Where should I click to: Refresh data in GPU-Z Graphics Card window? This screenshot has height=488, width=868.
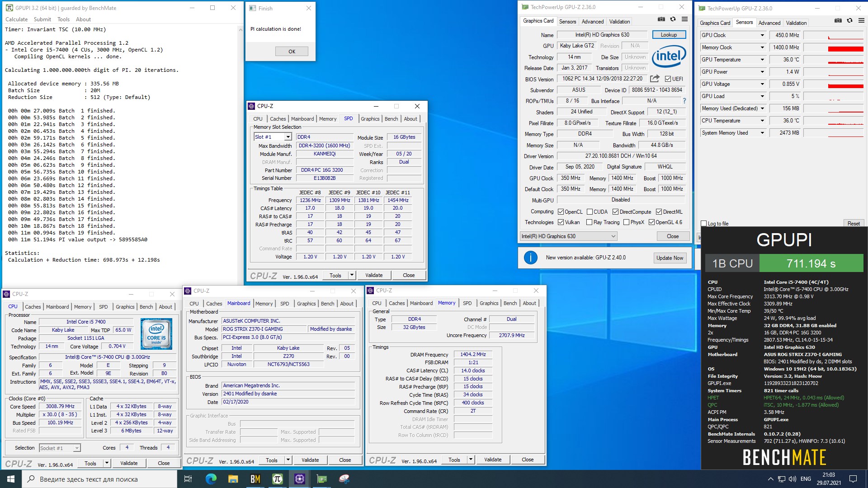tap(673, 19)
